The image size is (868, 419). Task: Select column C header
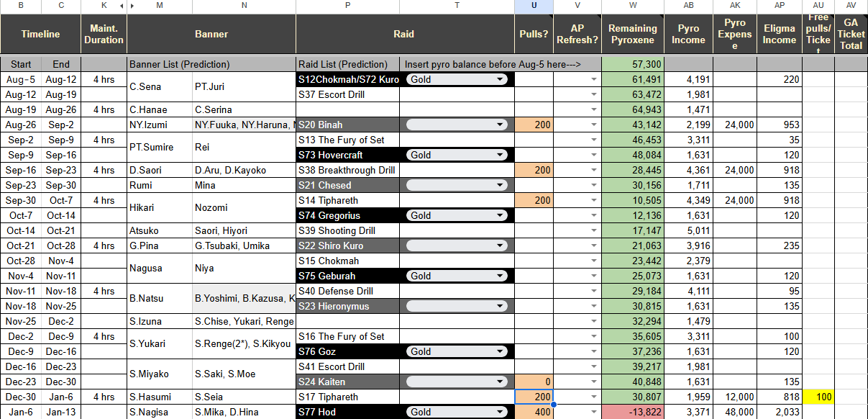coord(61,6)
